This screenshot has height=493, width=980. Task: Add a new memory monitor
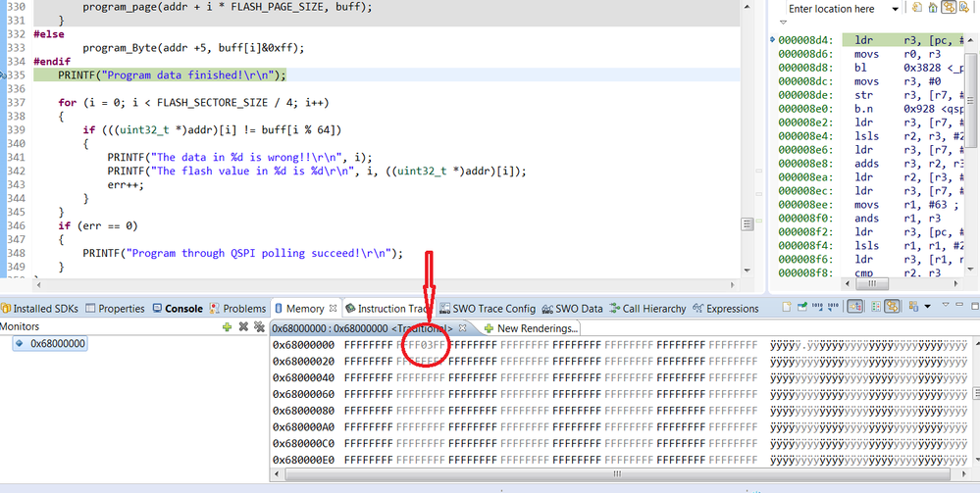pyautogui.click(x=227, y=326)
